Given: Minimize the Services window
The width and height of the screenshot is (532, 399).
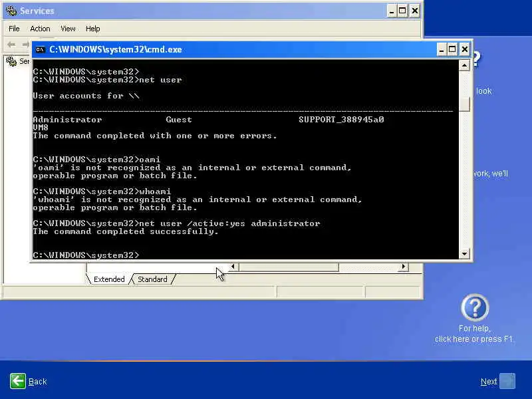Looking at the screenshot, I should 392,11.
